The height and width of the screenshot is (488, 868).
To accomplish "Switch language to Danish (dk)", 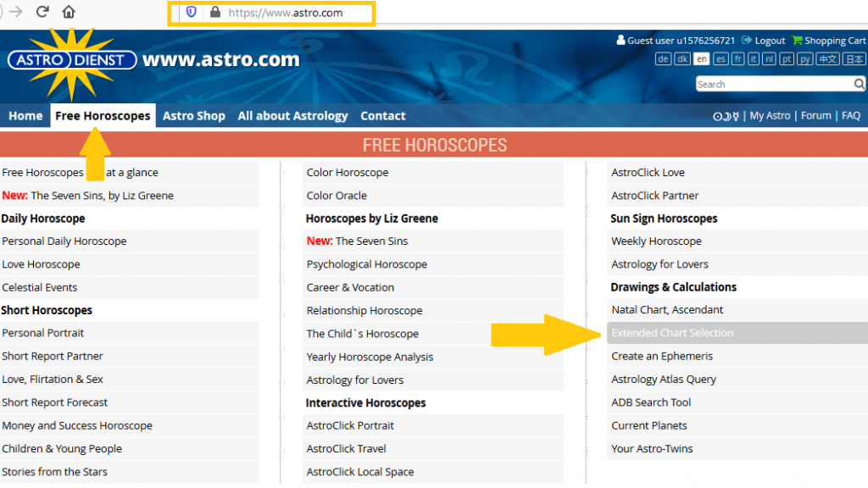I will coord(682,58).
